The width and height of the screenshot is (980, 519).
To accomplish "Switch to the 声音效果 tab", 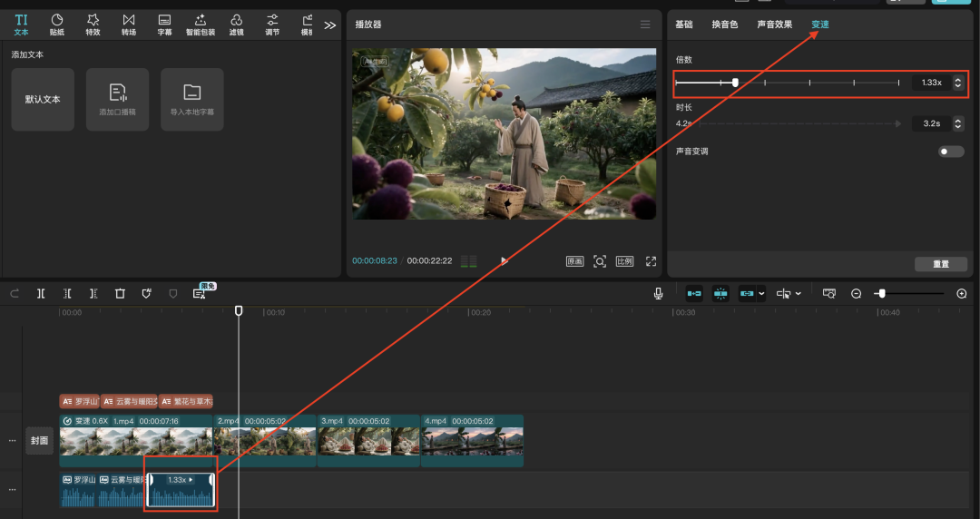I will coord(773,24).
